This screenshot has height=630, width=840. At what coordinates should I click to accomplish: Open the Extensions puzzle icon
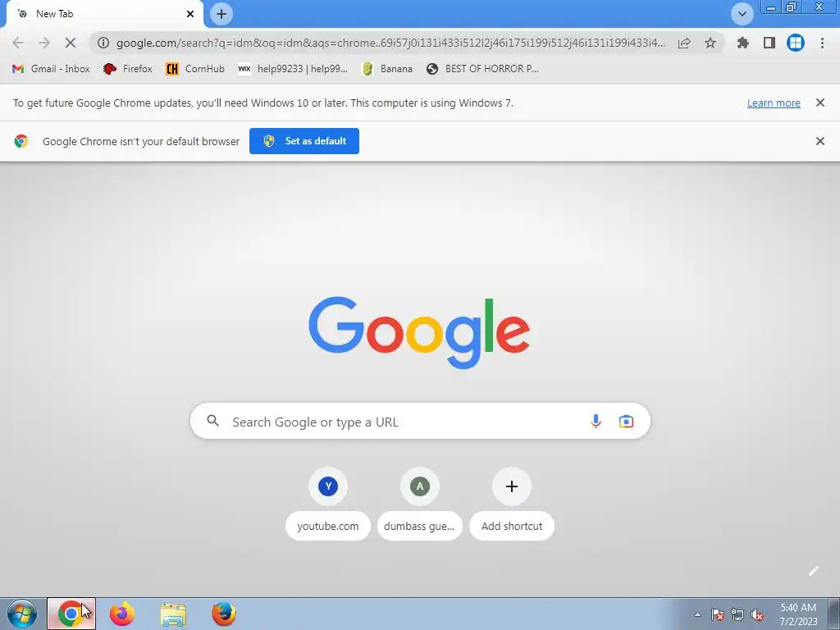(743, 43)
